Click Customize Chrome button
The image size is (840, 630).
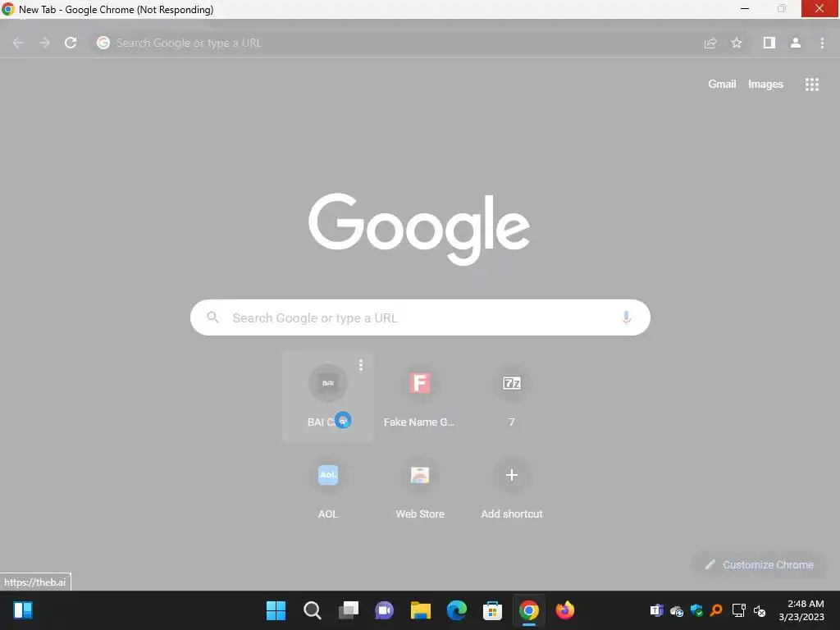(x=760, y=564)
